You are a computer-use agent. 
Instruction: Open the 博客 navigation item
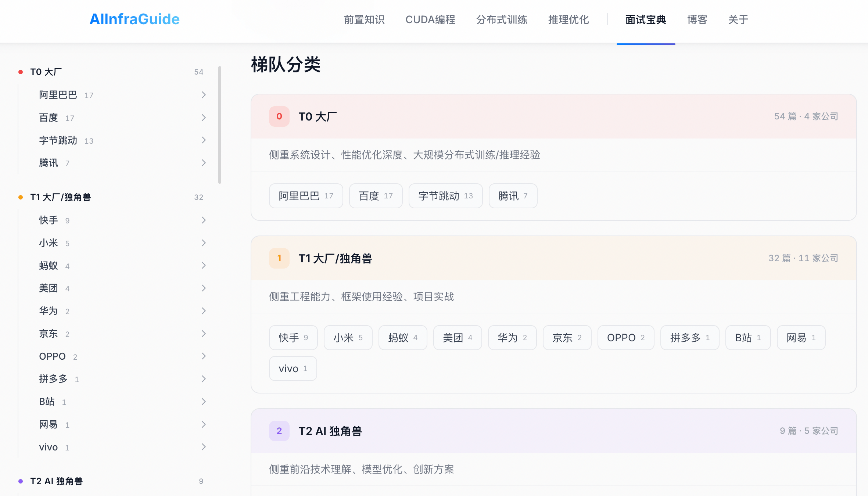[x=697, y=20]
